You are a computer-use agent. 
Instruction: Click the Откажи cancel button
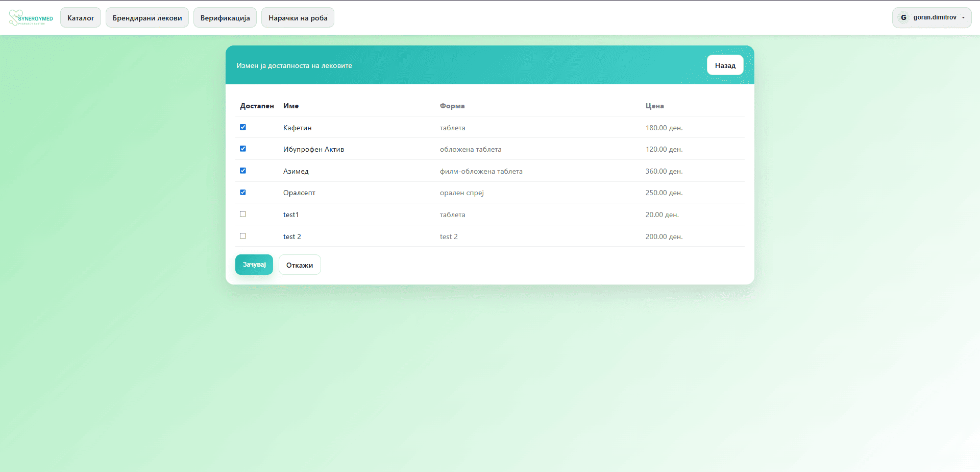click(x=300, y=265)
